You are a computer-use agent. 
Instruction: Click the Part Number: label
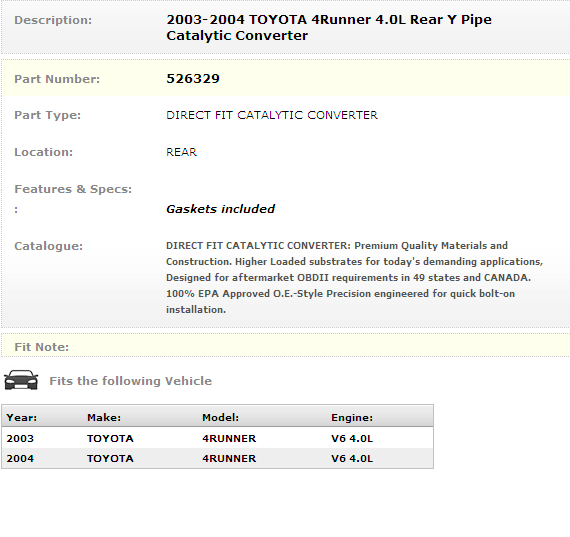point(57,79)
